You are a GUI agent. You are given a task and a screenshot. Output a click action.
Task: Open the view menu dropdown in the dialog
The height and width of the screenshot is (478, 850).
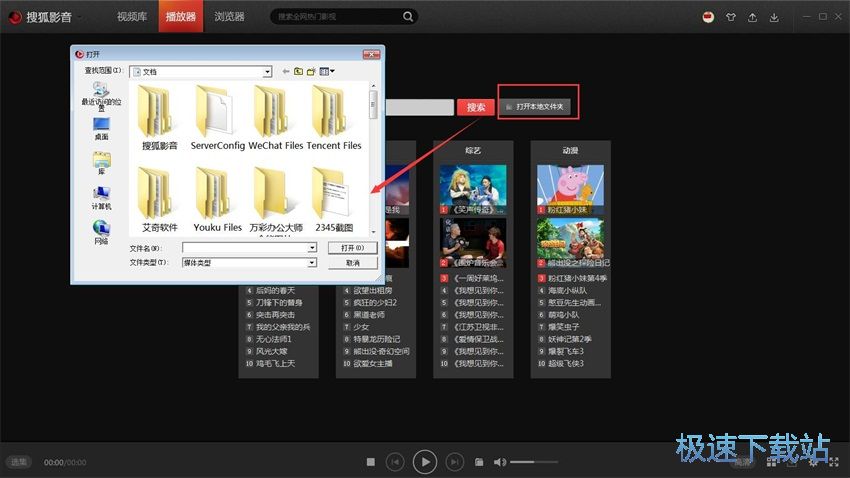coord(327,71)
